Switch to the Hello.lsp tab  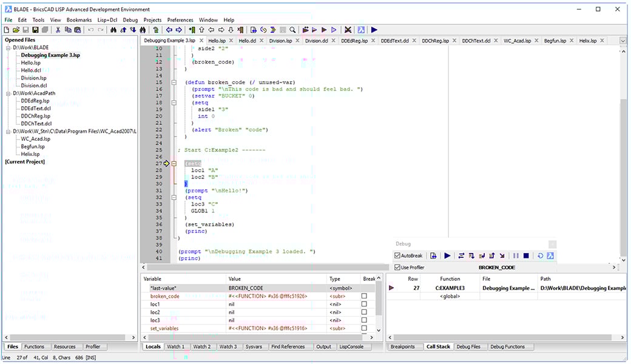[x=218, y=40]
